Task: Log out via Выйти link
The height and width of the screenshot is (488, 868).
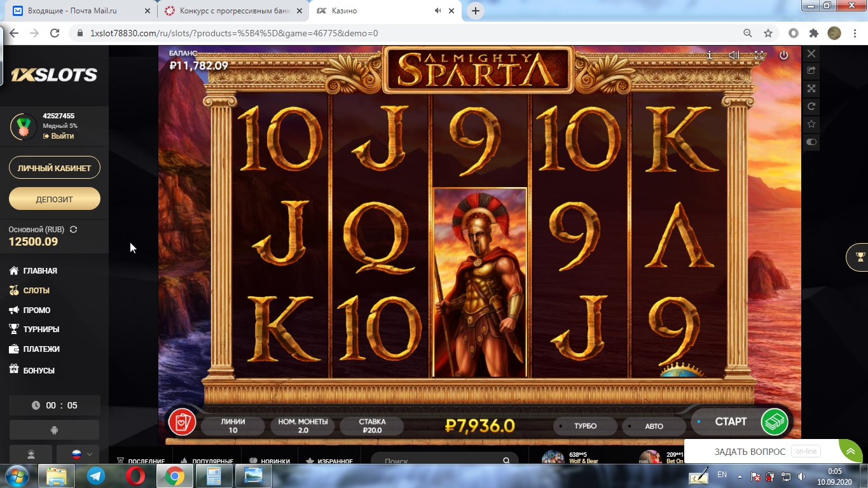Action: click(x=59, y=136)
